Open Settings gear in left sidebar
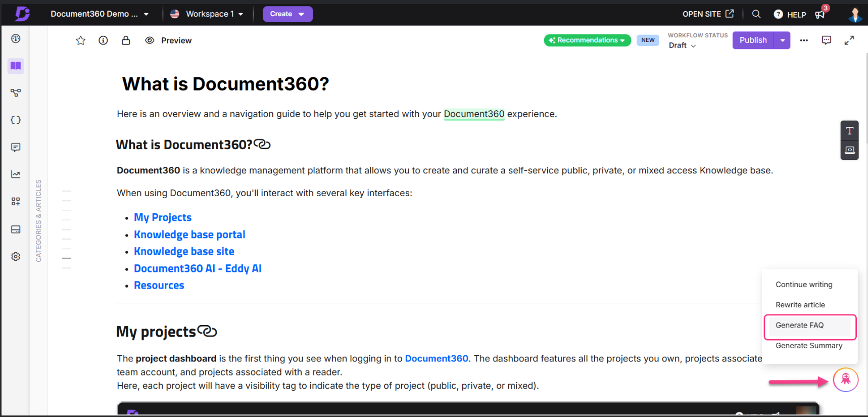This screenshot has width=868, height=417. 16,256
